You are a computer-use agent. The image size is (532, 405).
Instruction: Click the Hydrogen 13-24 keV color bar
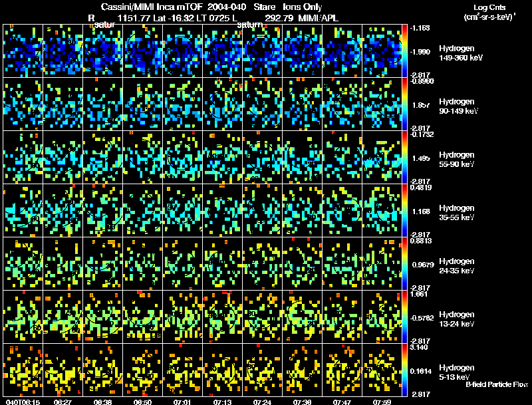[x=404, y=317]
